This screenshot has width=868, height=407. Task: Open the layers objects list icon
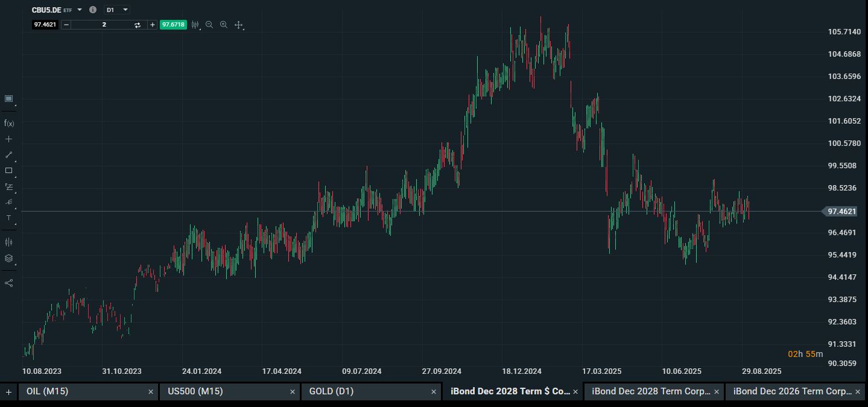pos(9,258)
